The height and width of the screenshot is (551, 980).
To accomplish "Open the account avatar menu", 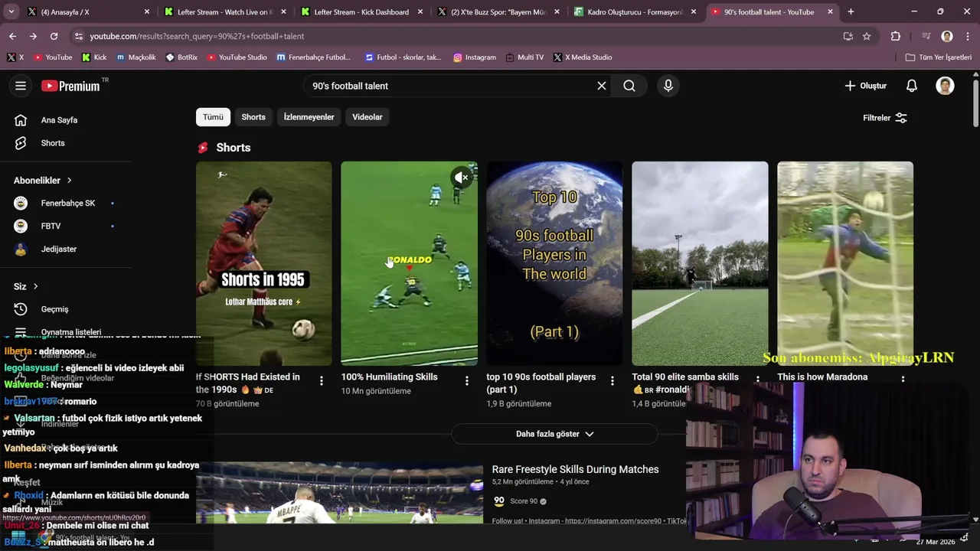I will point(946,86).
